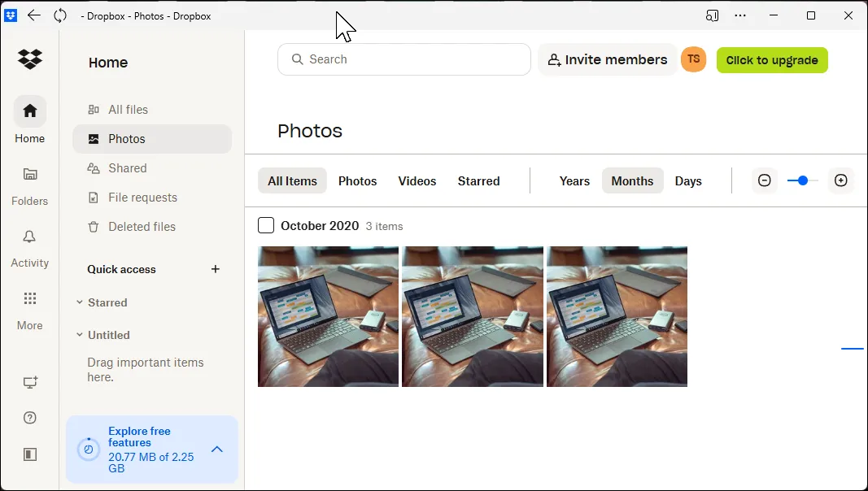Click the sync refresh icon near back arrow

60,15
